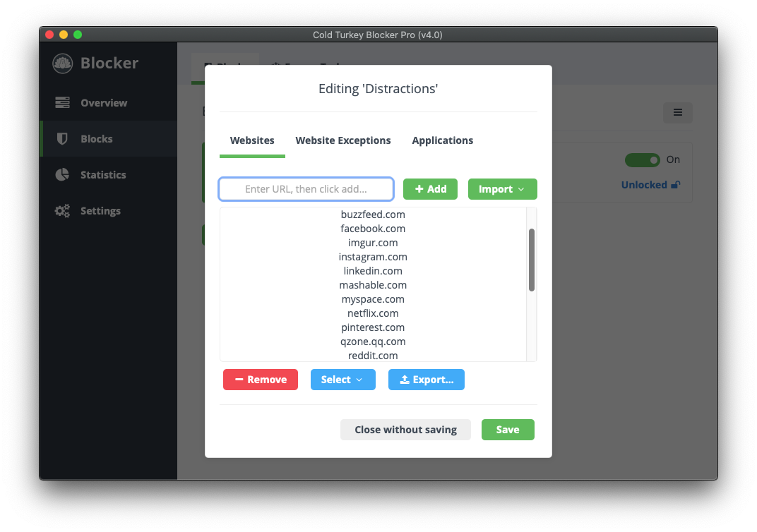Click the hamburger menu icon button
757x532 pixels.
click(678, 112)
